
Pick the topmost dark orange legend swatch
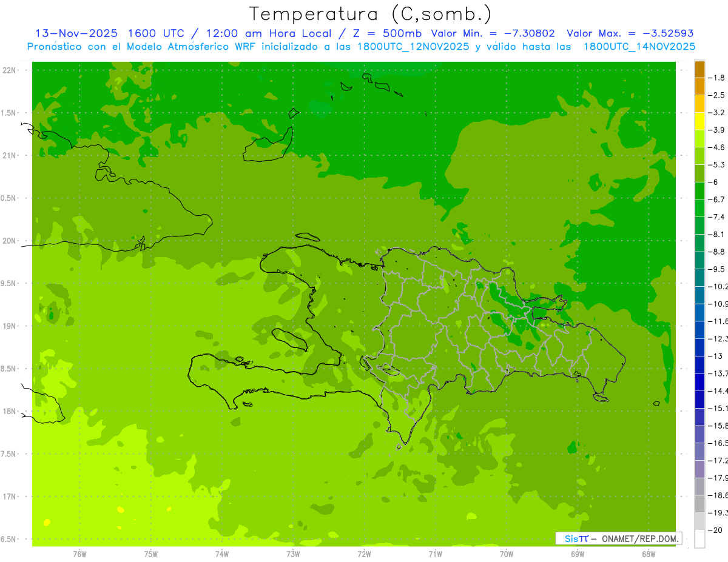pyautogui.click(x=699, y=69)
